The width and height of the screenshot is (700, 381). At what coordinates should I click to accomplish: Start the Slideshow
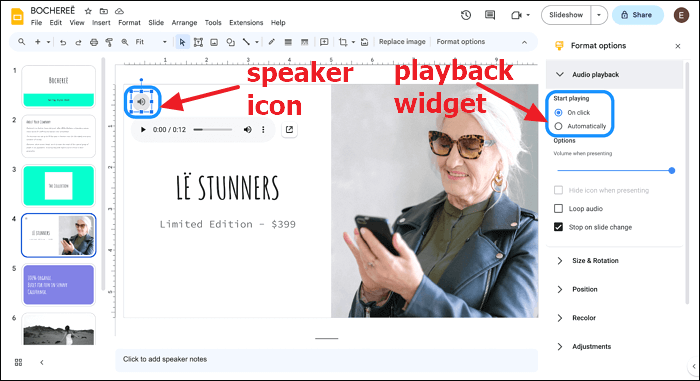pos(566,15)
